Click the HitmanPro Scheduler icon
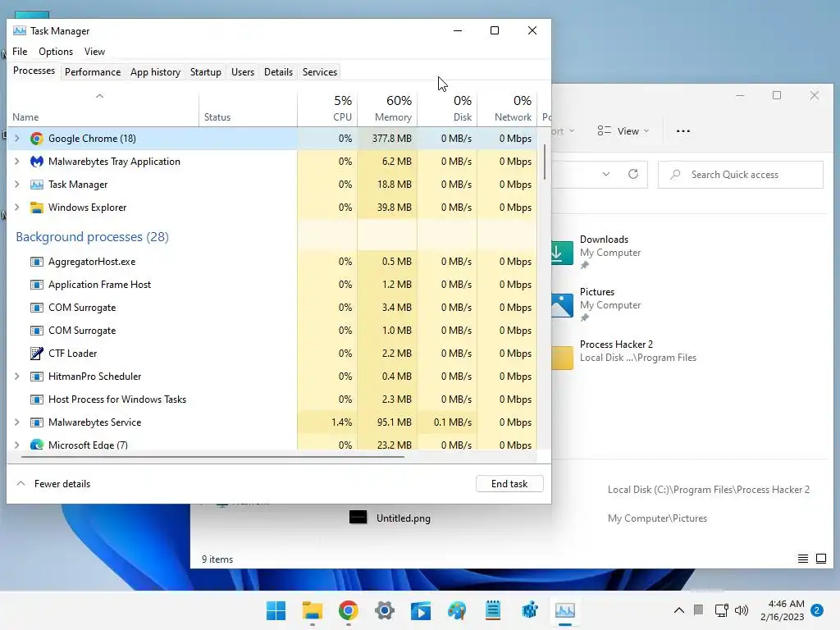840x630 pixels. [x=36, y=377]
